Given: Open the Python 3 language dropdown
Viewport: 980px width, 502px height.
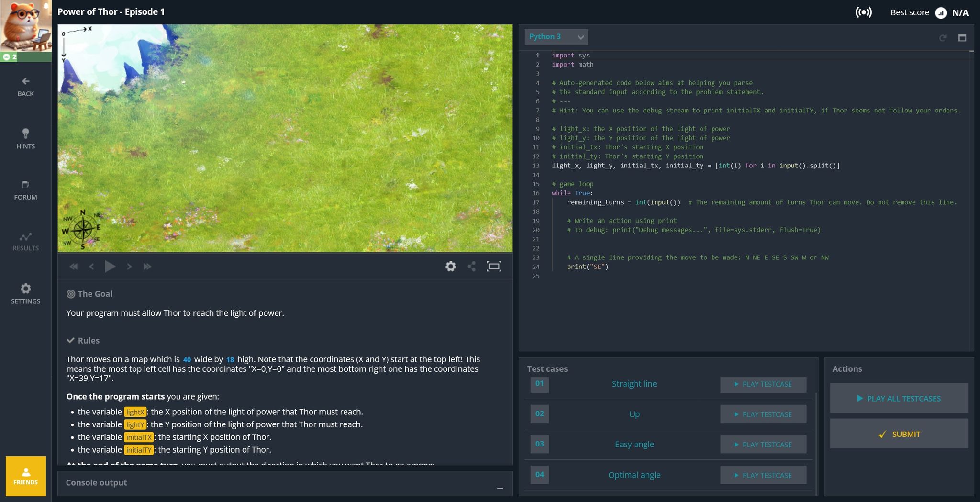Looking at the screenshot, I should point(556,37).
